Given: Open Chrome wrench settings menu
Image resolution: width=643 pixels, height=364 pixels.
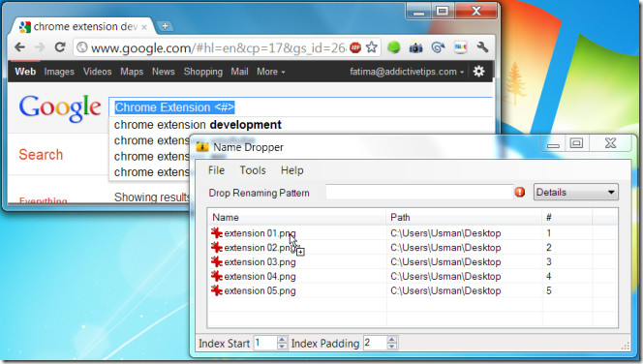Looking at the screenshot, I should pyautogui.click(x=482, y=47).
